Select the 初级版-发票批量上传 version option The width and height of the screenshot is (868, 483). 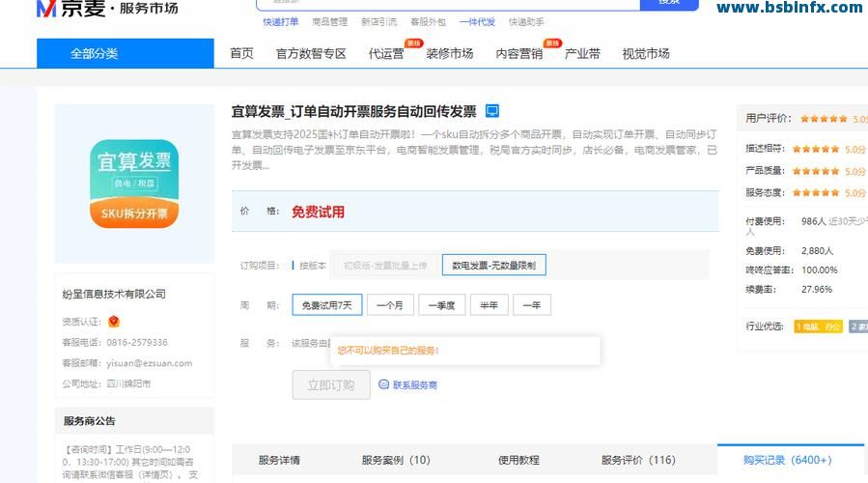coord(385,266)
